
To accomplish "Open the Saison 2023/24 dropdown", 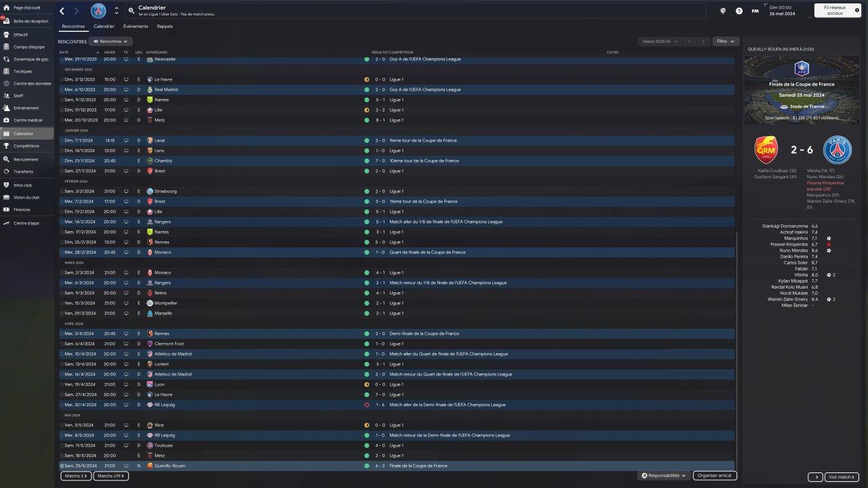I will point(660,41).
